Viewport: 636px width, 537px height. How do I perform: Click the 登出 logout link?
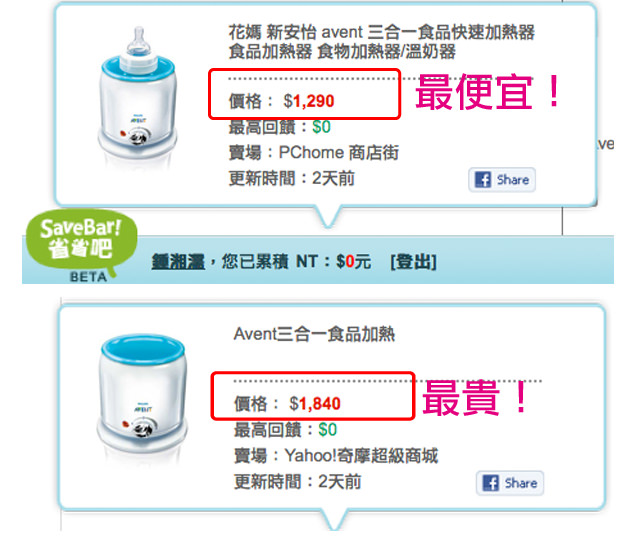[x=413, y=262]
